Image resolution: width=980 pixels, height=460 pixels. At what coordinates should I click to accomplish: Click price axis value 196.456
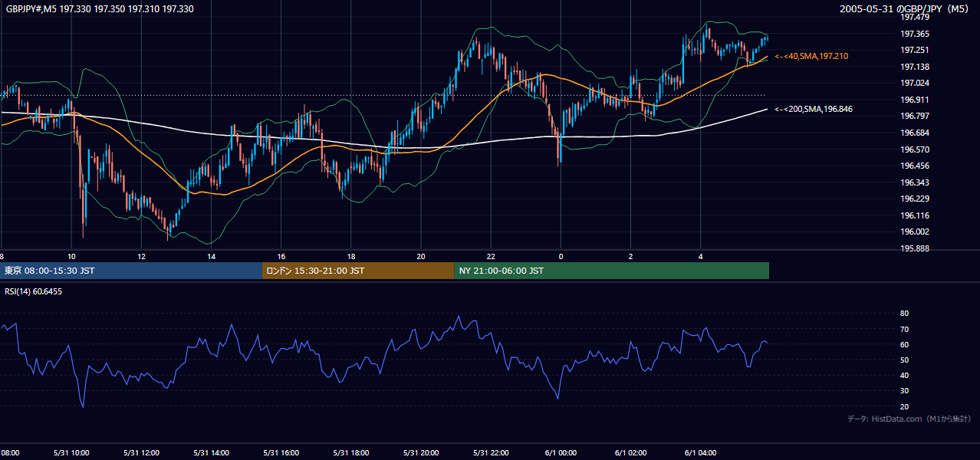pos(914,166)
